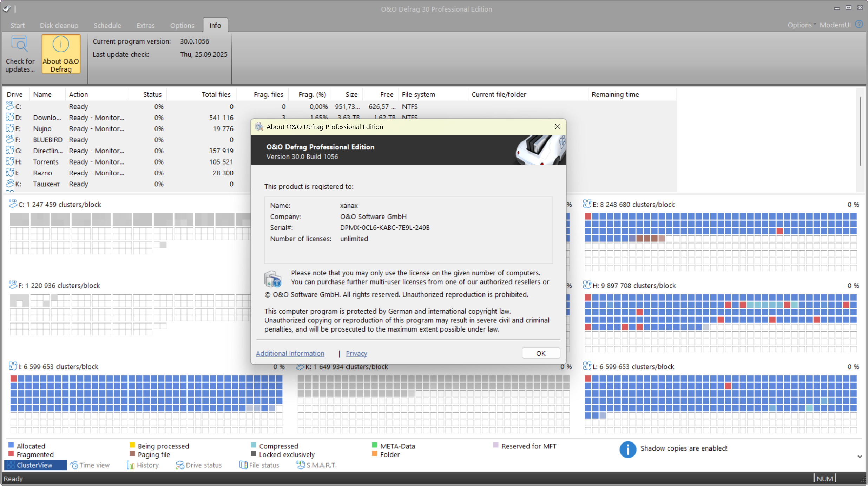The width and height of the screenshot is (868, 486).
Task: Open the File status view
Action: pos(259,465)
